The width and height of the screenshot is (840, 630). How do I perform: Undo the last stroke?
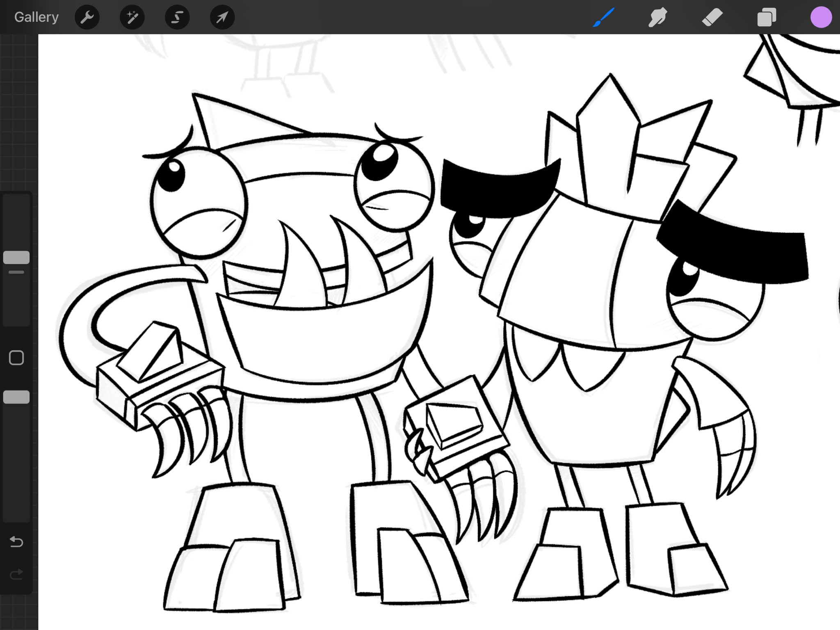click(16, 542)
